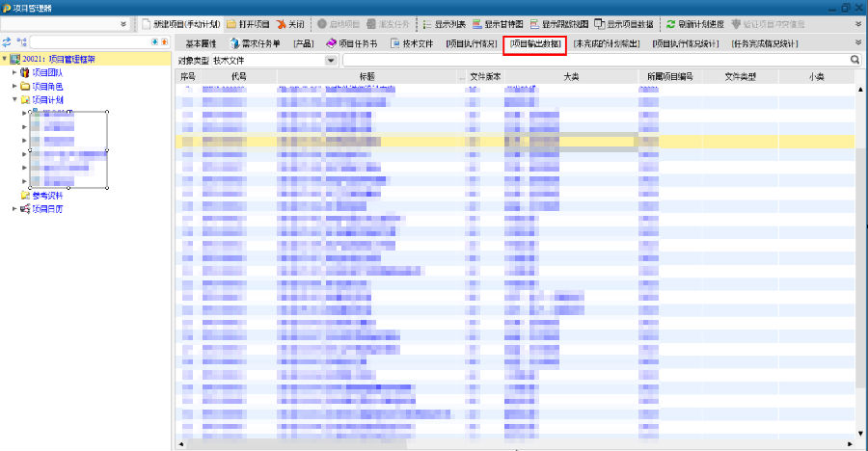The image size is (868, 451).
Task: Open the 对象类型 dropdown arrow
Action: tap(332, 61)
